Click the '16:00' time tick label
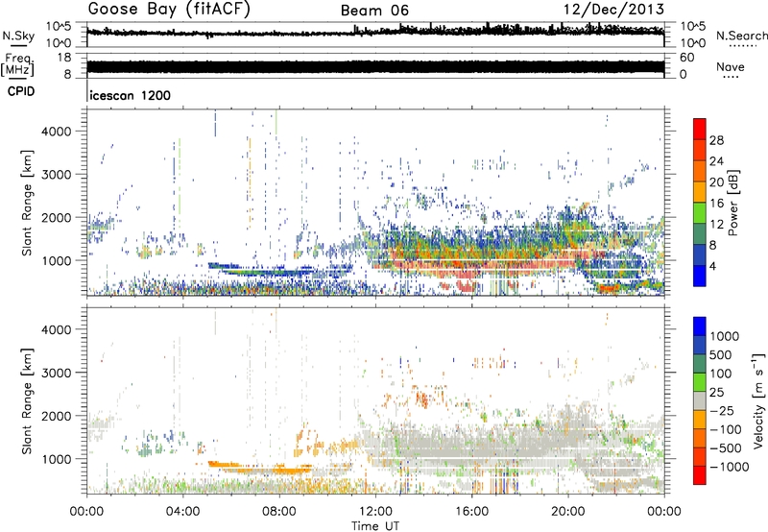 tap(471, 512)
